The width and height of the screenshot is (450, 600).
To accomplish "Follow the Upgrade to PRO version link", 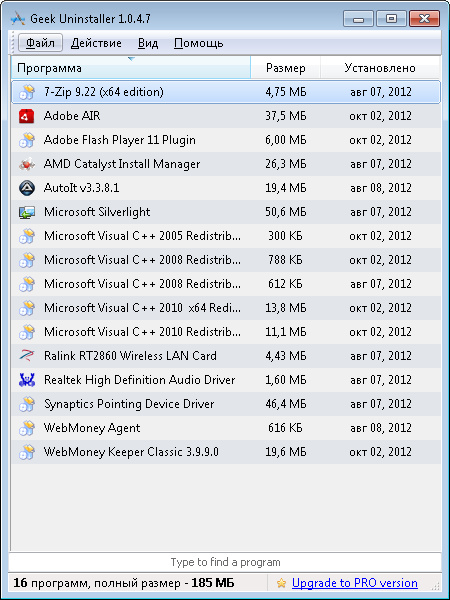I will [355, 583].
